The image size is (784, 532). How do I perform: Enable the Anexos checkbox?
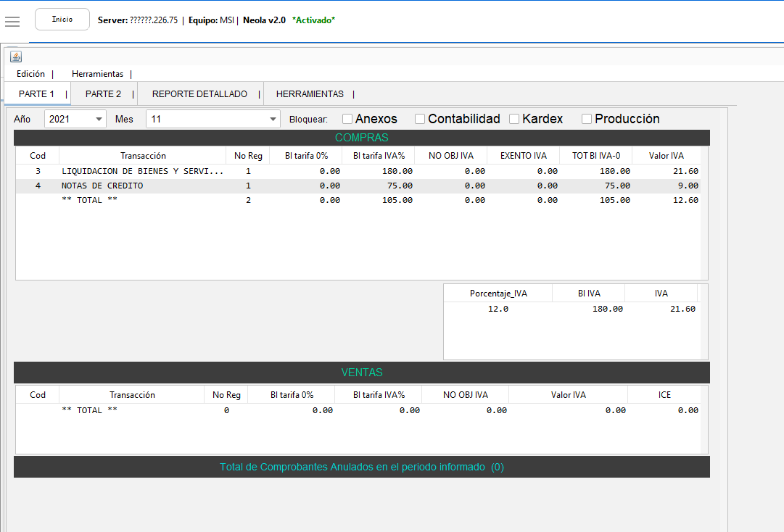tap(347, 119)
